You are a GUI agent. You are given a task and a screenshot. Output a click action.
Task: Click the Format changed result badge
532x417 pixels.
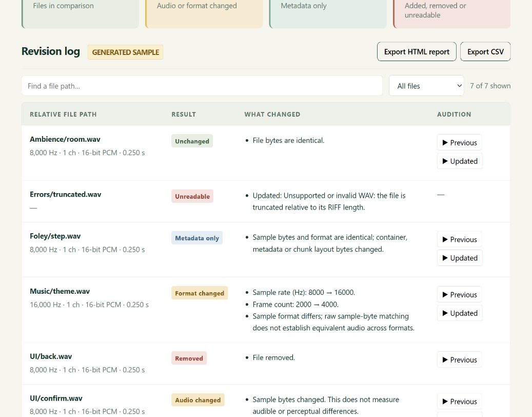200,293
